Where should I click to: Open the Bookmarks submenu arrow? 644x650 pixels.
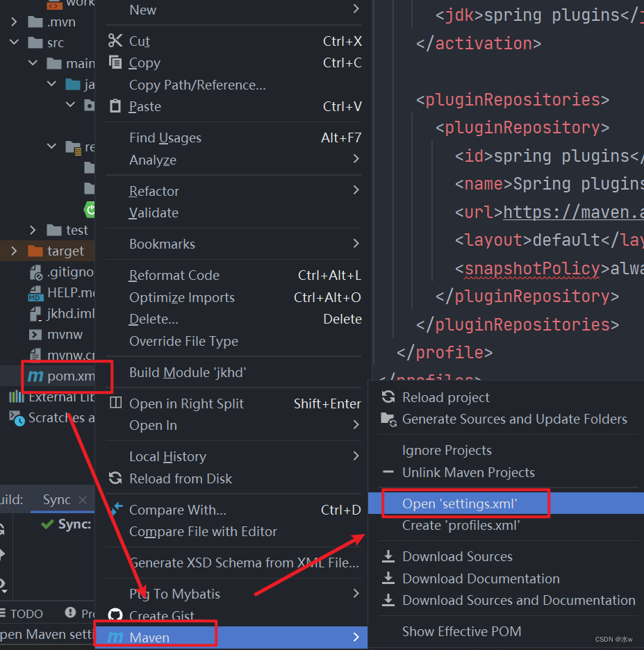(x=356, y=243)
